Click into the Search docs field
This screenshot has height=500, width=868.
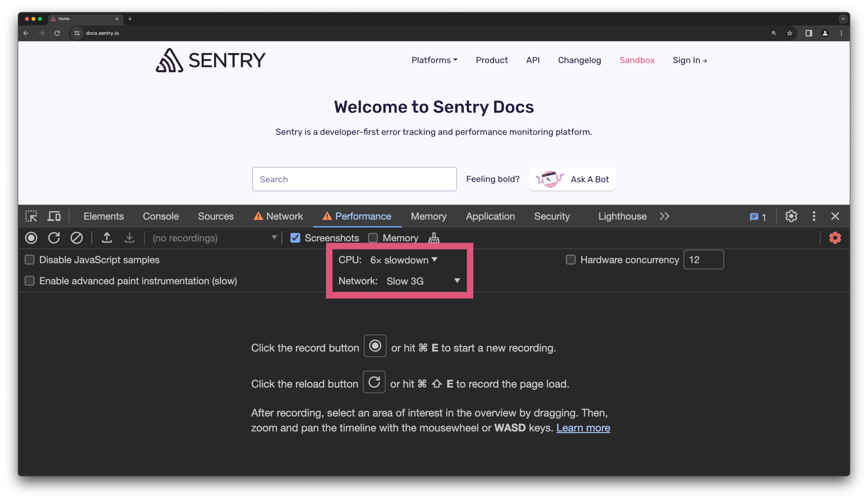pos(354,179)
